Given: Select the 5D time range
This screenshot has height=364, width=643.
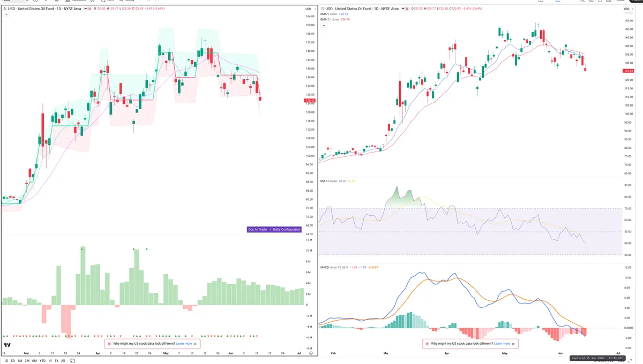Looking at the screenshot, I should [x=13, y=361].
